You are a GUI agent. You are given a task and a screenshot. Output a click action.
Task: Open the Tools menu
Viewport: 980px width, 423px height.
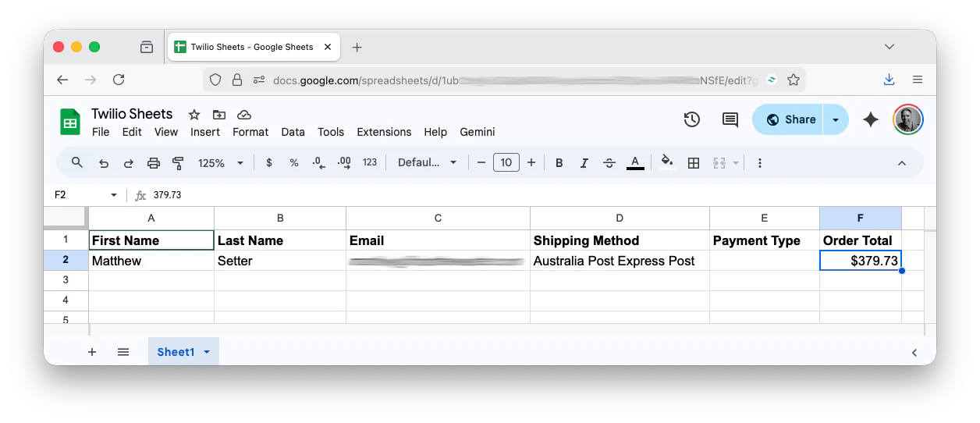[x=331, y=132]
